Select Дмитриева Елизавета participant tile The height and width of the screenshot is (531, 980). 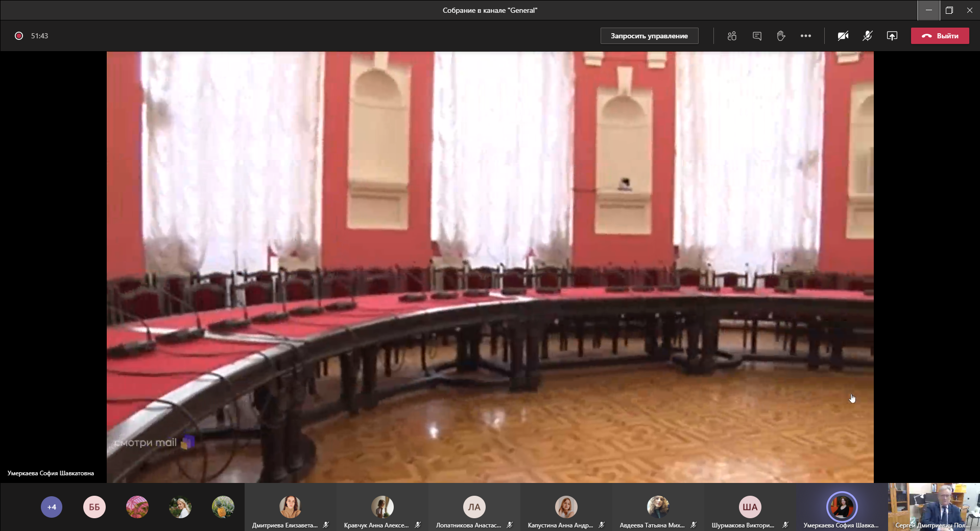click(290, 507)
